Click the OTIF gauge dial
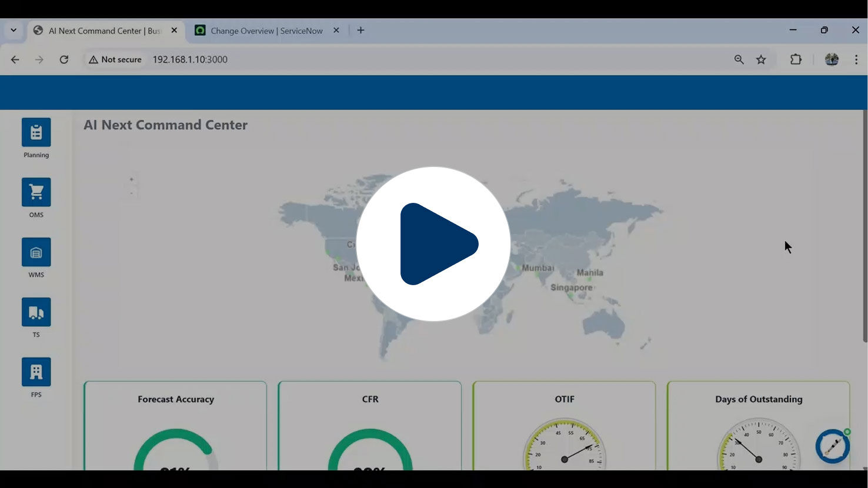Screen dimensions: 868x488 565,444
